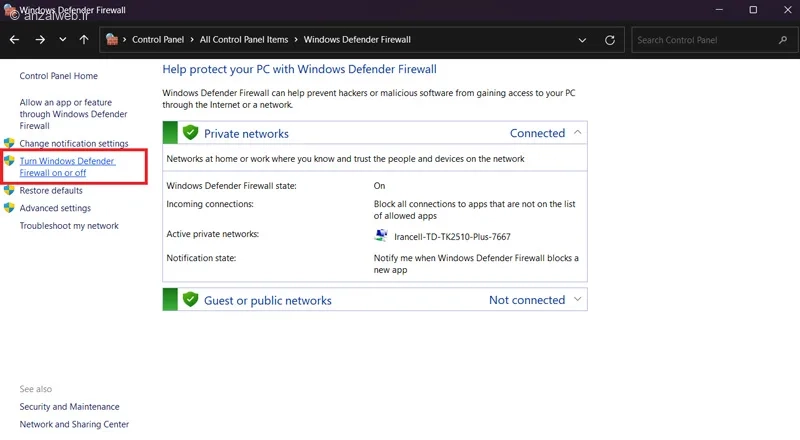Refresh the Control Panel page

tap(610, 40)
